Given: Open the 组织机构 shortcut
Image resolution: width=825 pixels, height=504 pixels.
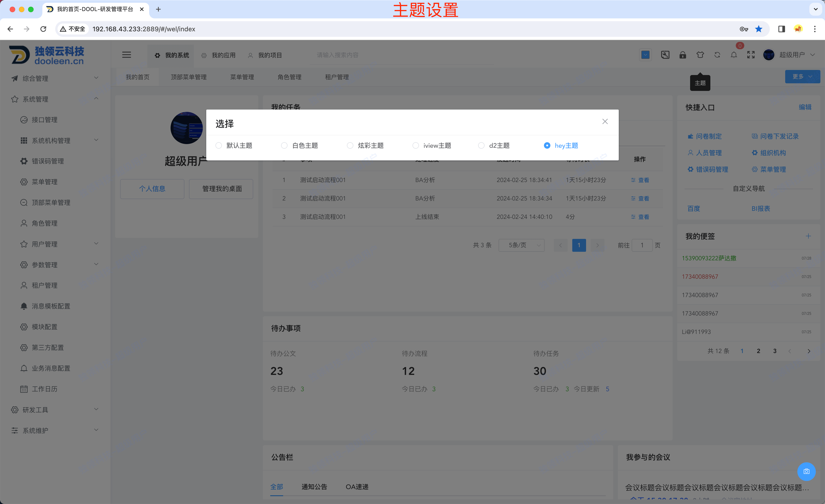Looking at the screenshot, I should coord(768,153).
